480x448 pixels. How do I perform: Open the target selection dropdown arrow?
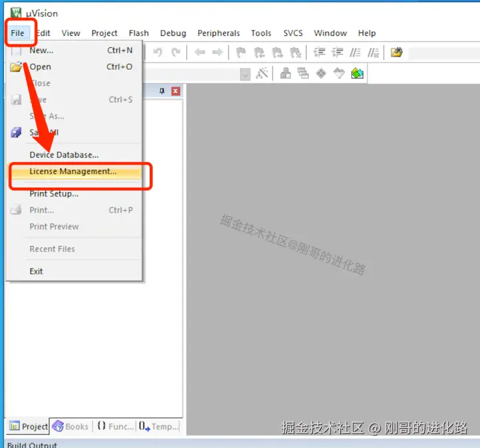coord(245,74)
